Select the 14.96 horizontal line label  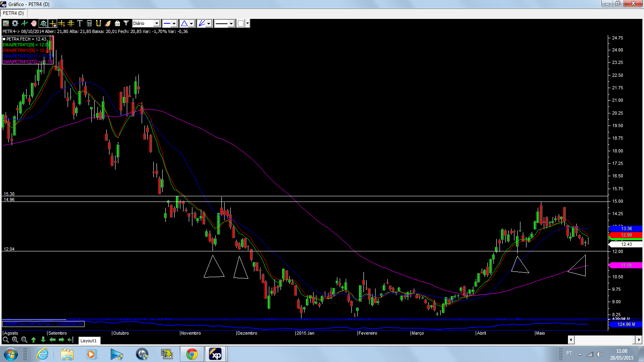tap(9, 200)
